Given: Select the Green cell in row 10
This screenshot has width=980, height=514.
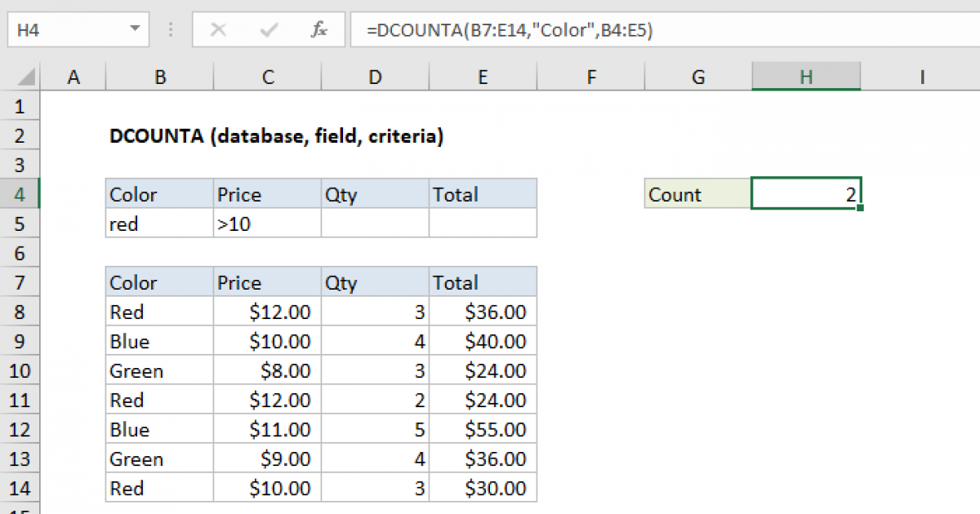Looking at the screenshot, I should click(x=159, y=370).
